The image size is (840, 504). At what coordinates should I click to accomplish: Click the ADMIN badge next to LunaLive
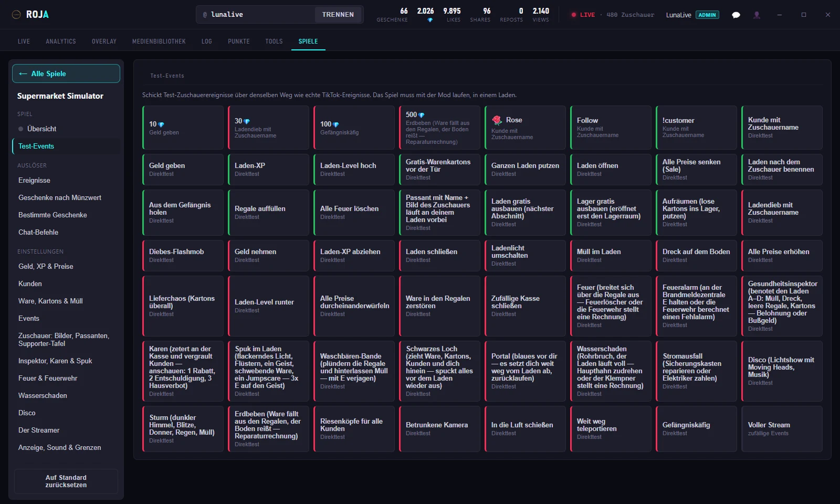point(707,15)
